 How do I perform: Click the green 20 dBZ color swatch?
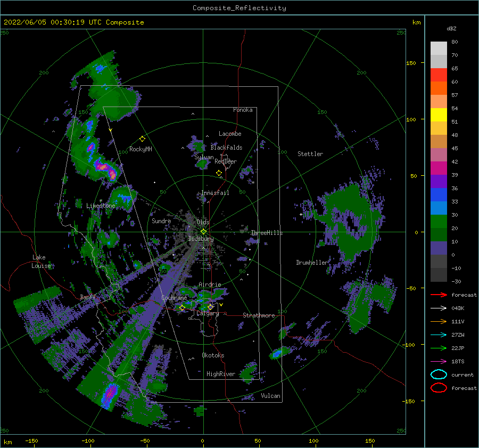(x=439, y=222)
